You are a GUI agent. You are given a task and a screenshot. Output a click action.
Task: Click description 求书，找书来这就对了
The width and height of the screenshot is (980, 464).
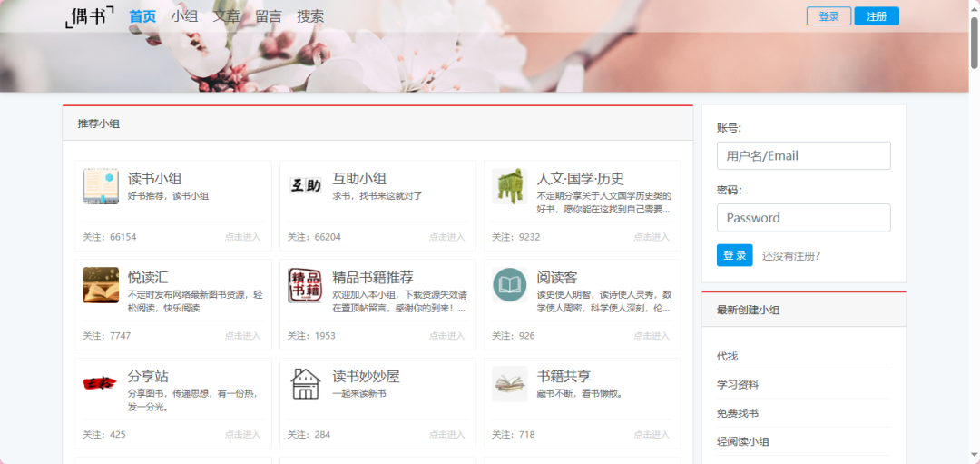(377, 196)
